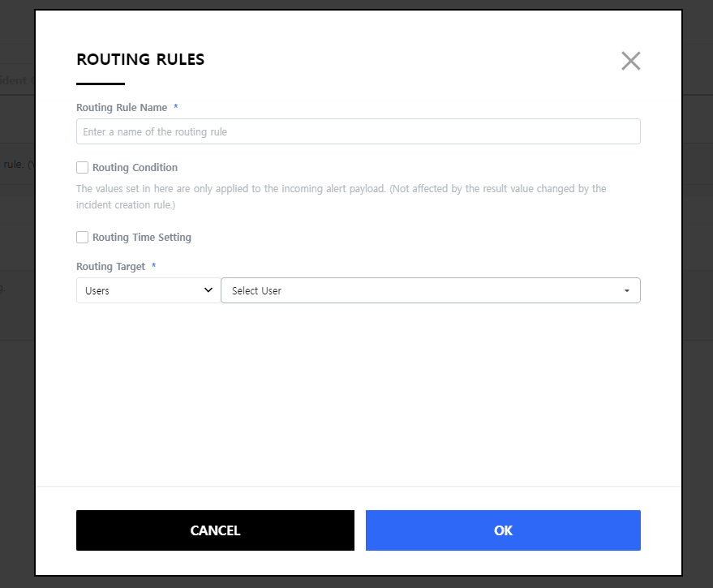The height and width of the screenshot is (588, 713).
Task: Click the "Routing Rule Name" field label
Action: [x=122, y=107]
